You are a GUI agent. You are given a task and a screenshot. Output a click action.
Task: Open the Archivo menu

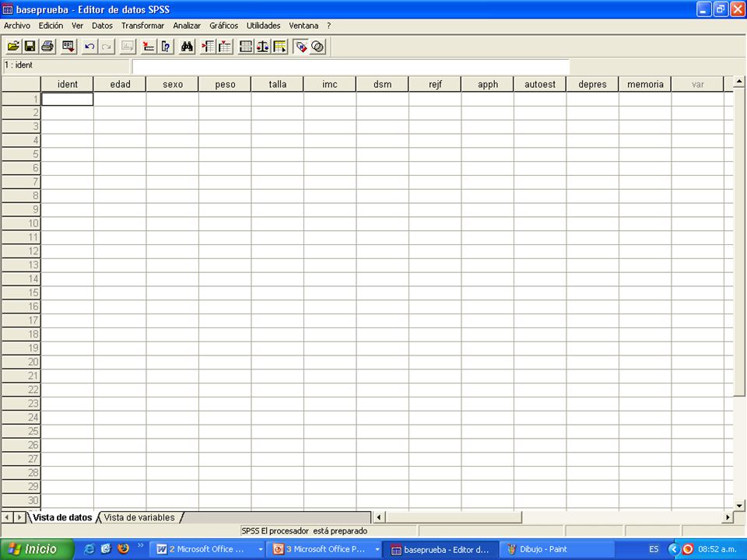click(16, 26)
